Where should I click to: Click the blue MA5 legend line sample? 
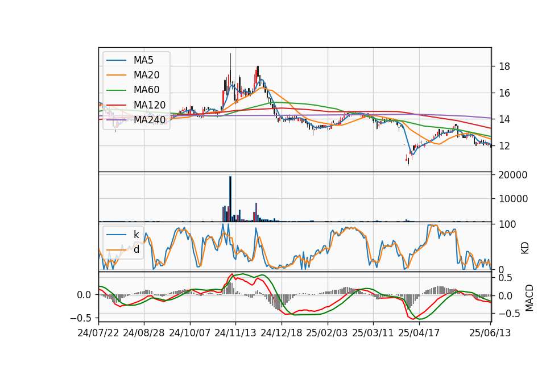tap(116, 60)
